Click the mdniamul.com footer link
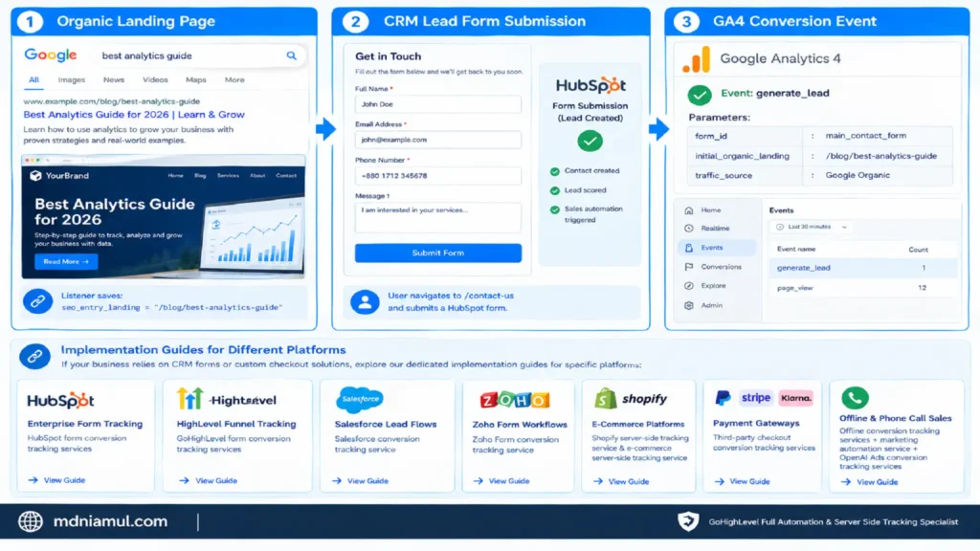 [x=110, y=521]
